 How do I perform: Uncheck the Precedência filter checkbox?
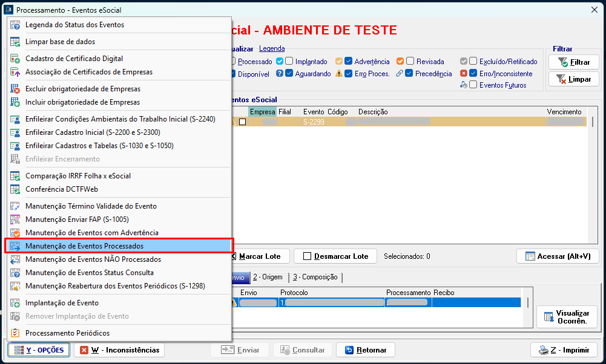(x=409, y=74)
